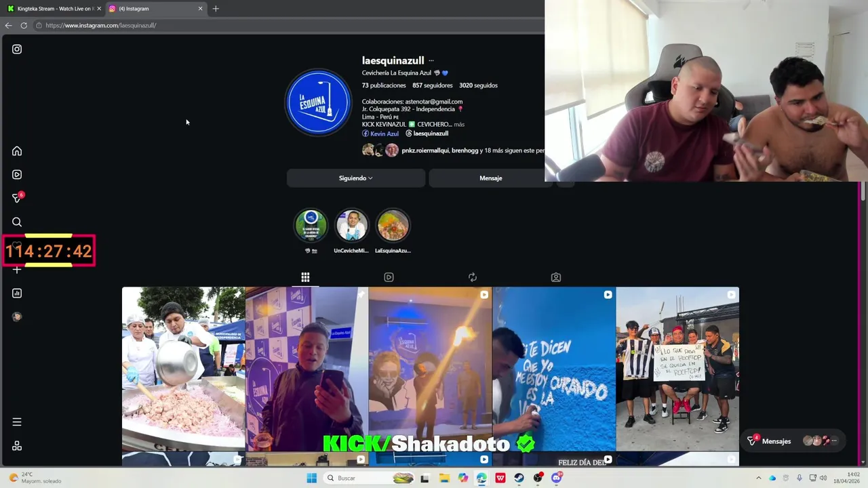Click the 73 publicaciones count
The image size is (868, 488).
(x=384, y=85)
